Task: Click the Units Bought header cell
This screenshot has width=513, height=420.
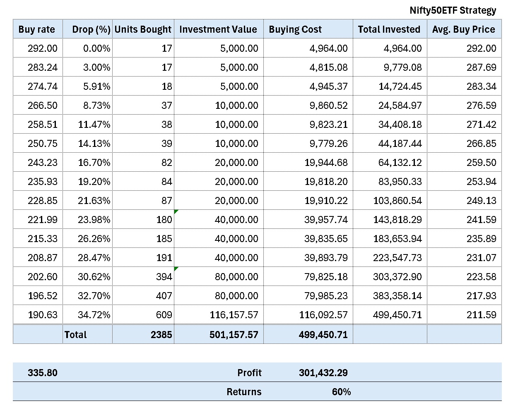Action: click(143, 29)
